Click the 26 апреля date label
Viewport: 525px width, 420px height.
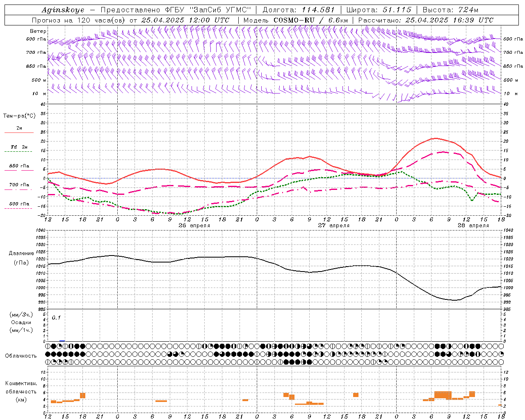(194, 225)
